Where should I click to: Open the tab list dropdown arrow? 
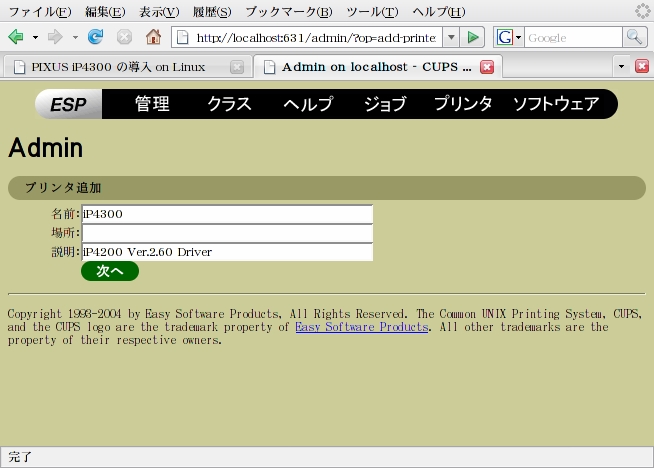tap(621, 66)
